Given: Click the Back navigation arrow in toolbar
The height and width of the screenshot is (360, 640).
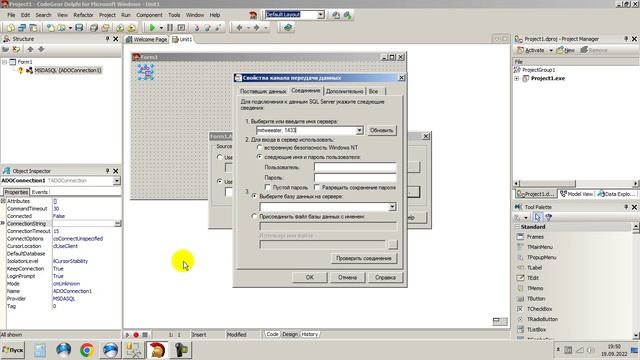Looking at the screenshot, I should (x=239, y=28).
